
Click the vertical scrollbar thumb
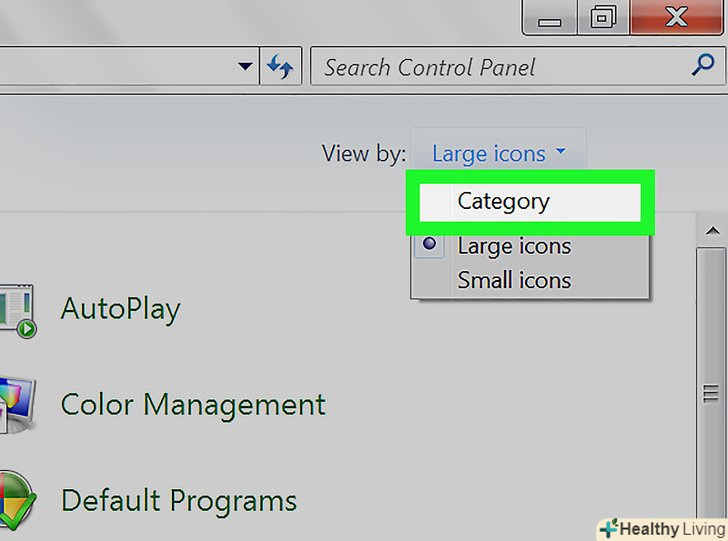coord(712,392)
